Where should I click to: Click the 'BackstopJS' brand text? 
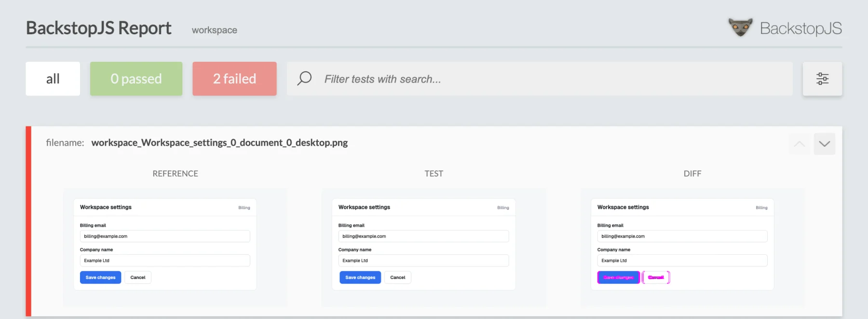pos(801,28)
